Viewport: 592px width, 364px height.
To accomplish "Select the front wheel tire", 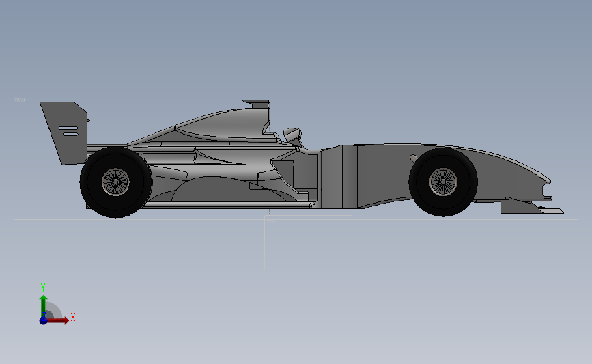I will pos(443,182).
